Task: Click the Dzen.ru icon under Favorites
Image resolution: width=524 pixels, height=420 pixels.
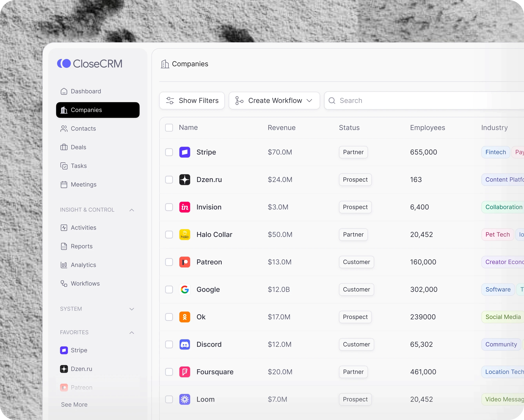Action: pos(64,369)
